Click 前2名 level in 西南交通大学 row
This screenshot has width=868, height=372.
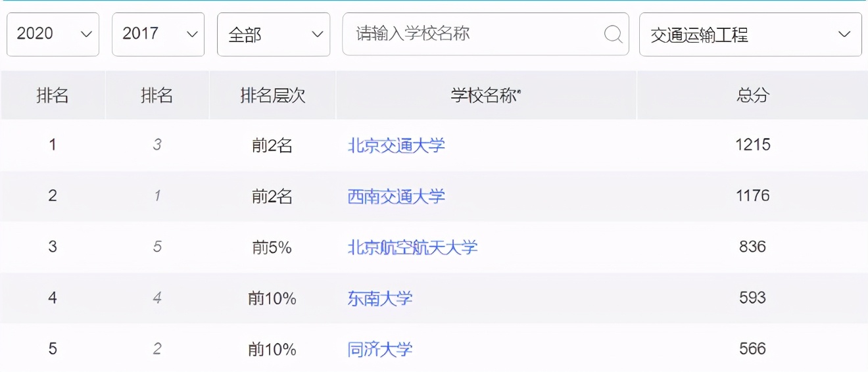(x=272, y=196)
